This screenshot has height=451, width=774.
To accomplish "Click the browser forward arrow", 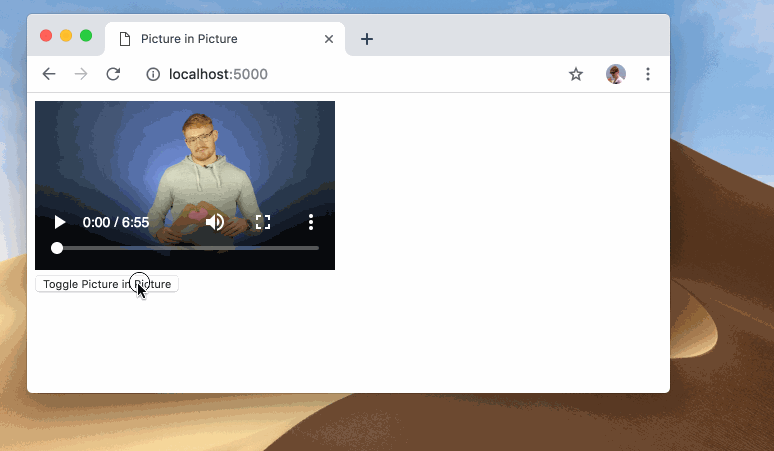I will [81, 74].
